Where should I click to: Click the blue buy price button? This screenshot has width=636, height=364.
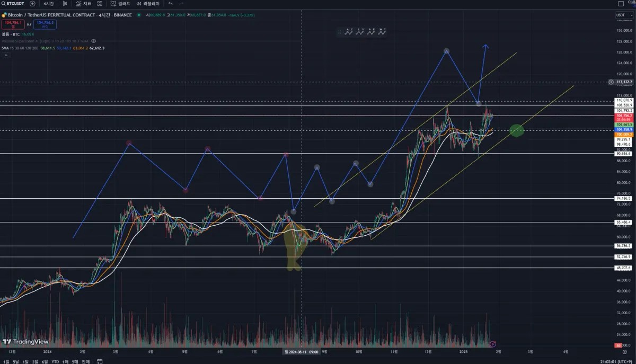[45, 23]
